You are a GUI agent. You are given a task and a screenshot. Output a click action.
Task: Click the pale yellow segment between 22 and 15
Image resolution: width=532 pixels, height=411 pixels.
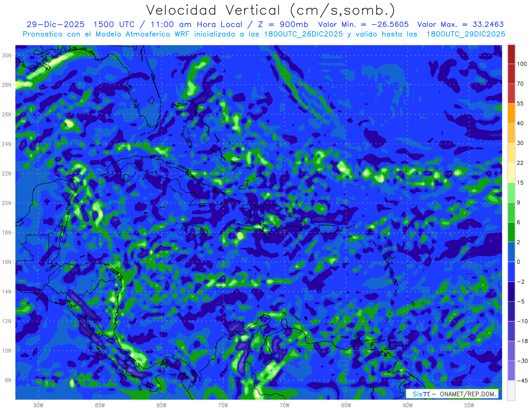click(511, 172)
